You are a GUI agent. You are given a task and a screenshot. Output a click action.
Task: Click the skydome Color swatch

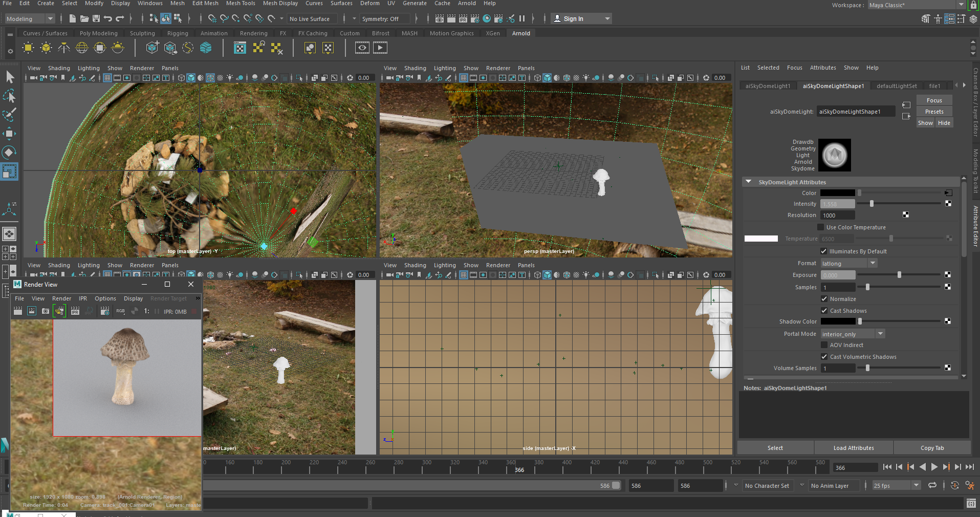(x=838, y=193)
